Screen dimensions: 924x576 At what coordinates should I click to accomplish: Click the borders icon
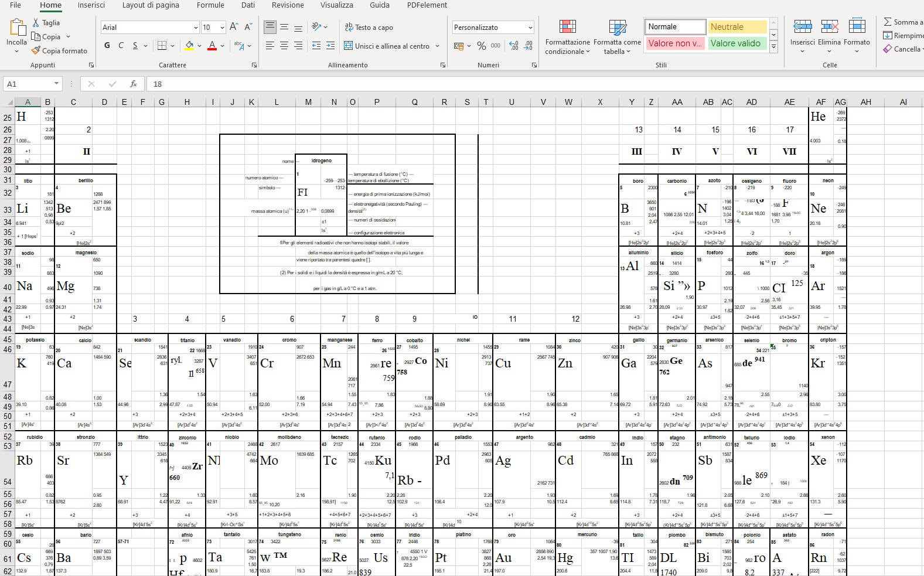coord(162,46)
